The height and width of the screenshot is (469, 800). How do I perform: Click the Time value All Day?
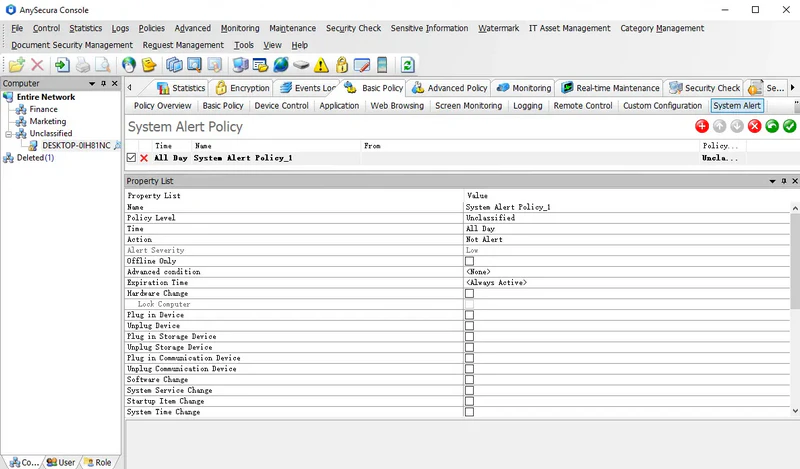tap(481, 229)
